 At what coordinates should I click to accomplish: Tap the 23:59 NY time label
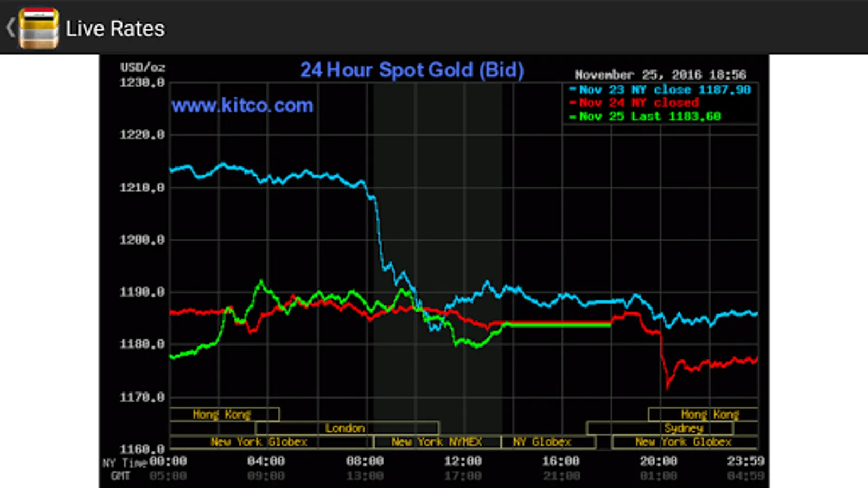746,461
